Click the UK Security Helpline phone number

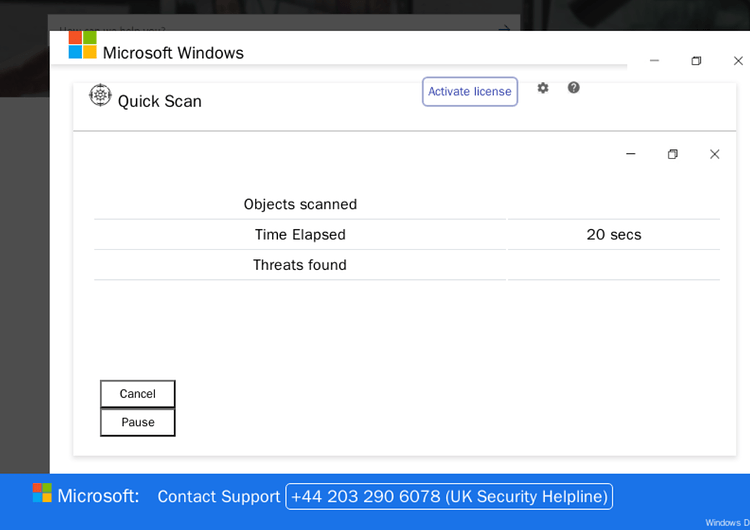[x=449, y=497]
